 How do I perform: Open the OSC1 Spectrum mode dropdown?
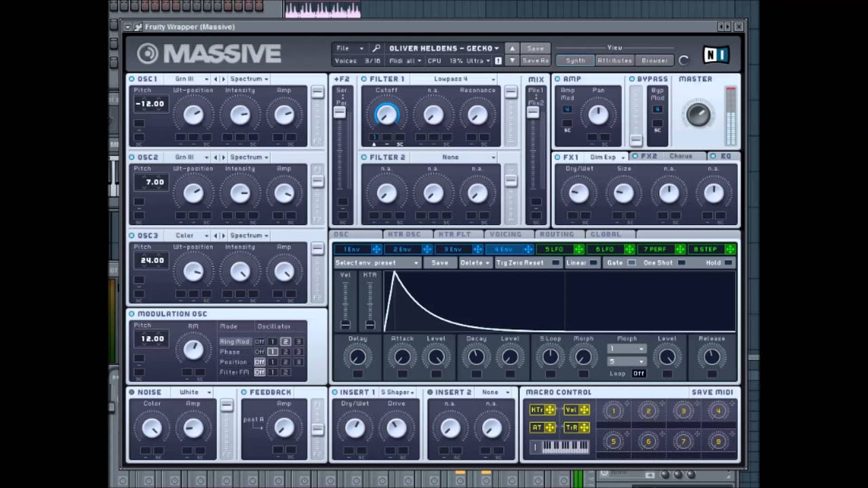[249, 79]
